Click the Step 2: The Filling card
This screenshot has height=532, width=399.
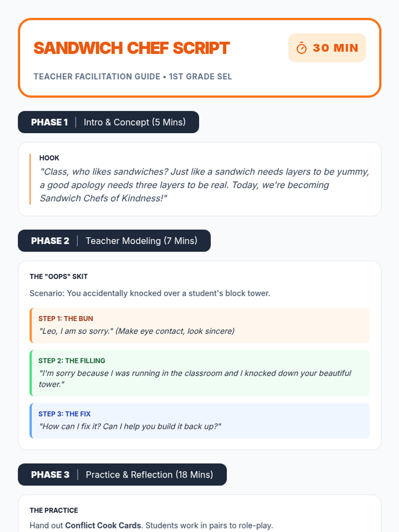pyautogui.click(x=199, y=373)
